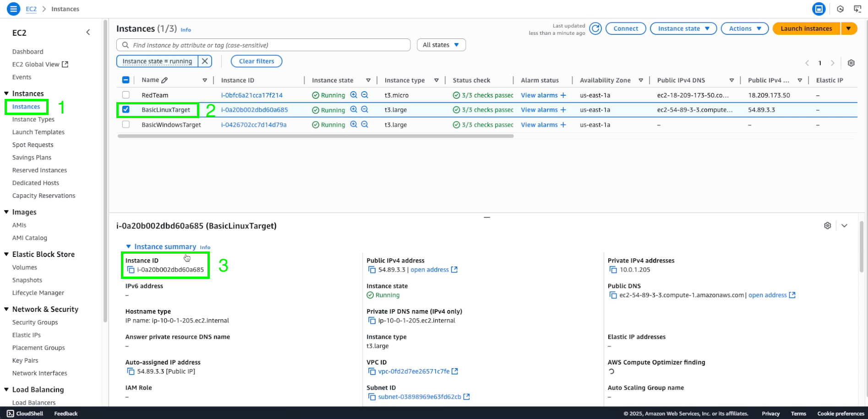Click the EC2 breadcrumb link
This screenshot has width=868, height=419.
coord(31,9)
